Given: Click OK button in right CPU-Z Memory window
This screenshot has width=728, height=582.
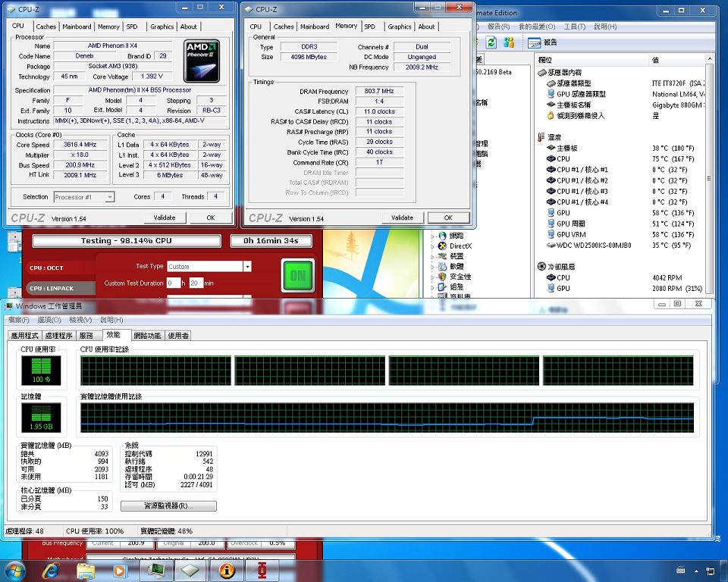Looking at the screenshot, I should click(448, 217).
